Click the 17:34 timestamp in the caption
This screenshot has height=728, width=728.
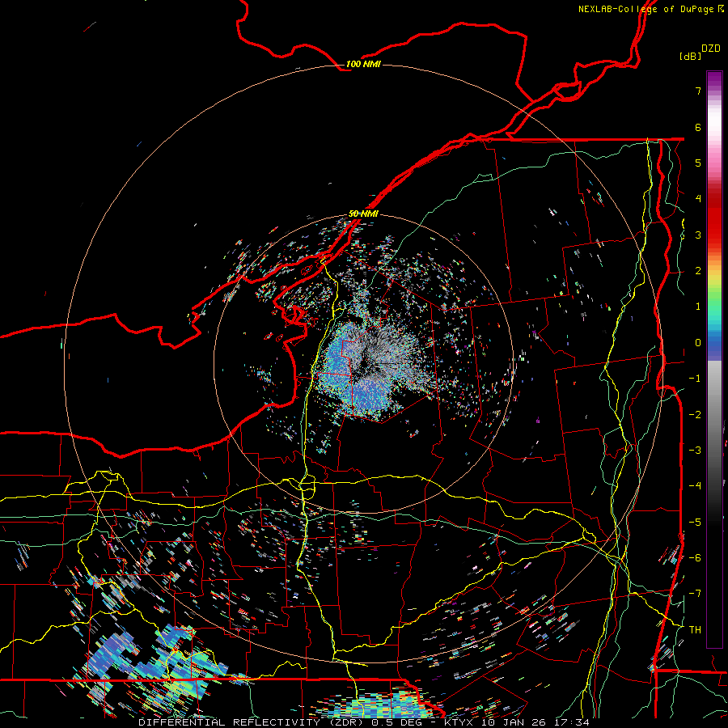click(574, 722)
